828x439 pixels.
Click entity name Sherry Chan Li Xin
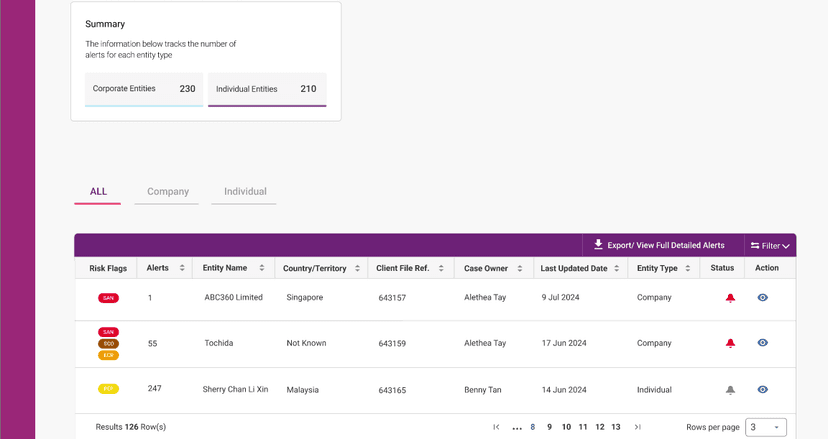236,389
